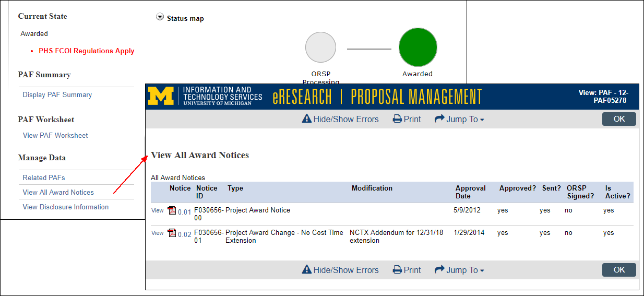Open the top Jump To dropdown
Viewport: 644px width, 296px height.
coord(459,119)
